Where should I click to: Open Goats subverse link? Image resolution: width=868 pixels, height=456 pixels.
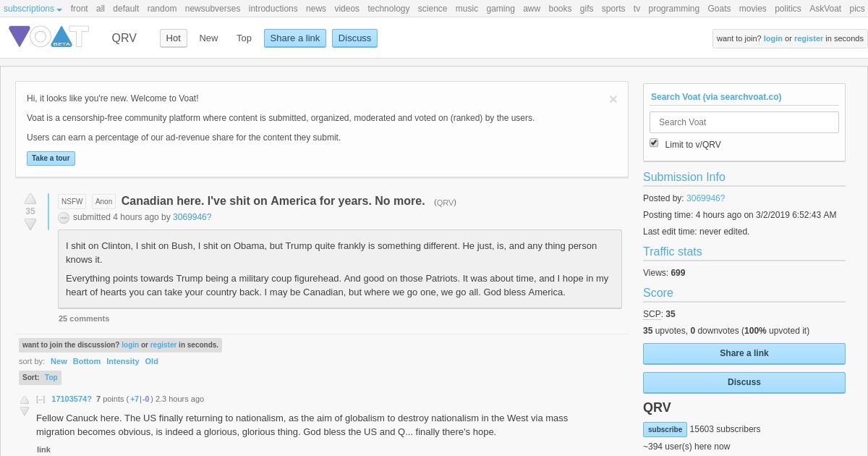(x=719, y=9)
